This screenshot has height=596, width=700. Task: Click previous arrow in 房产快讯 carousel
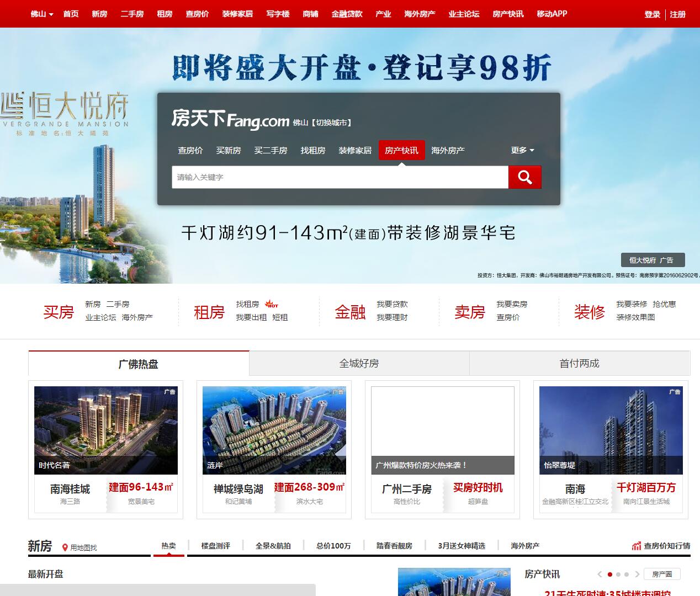[x=600, y=574]
